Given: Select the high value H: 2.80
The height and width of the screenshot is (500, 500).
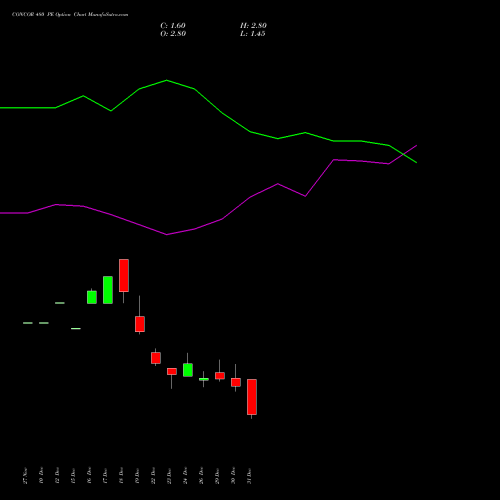Looking at the screenshot, I should (x=253, y=26).
